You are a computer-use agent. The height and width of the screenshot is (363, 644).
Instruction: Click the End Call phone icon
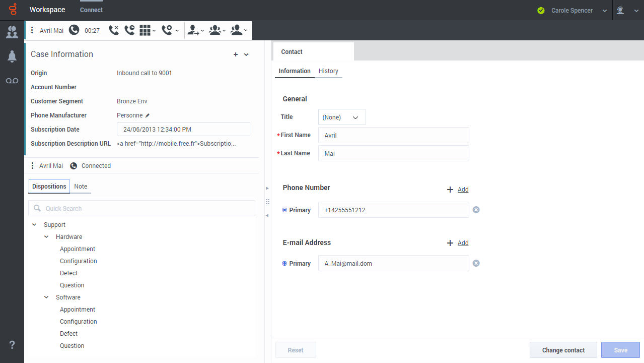tap(114, 30)
